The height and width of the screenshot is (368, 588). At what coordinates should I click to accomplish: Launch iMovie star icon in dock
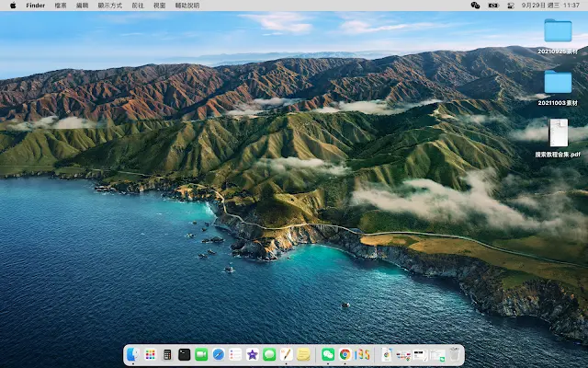point(252,354)
